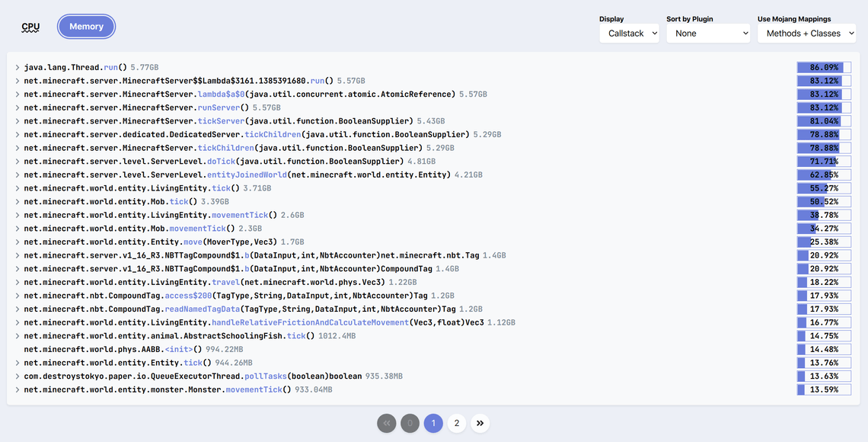Click the first page double-arrow icon
868x442 pixels.
pos(387,423)
